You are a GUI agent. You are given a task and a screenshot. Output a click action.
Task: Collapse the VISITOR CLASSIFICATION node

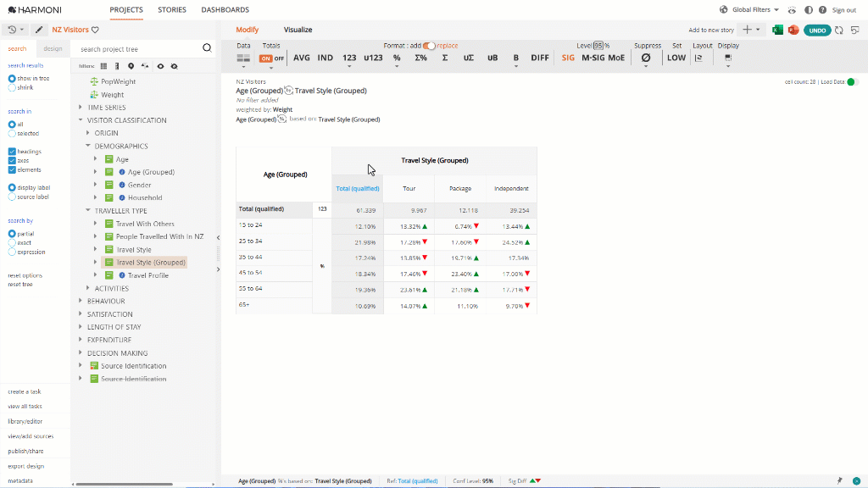tap(81, 120)
